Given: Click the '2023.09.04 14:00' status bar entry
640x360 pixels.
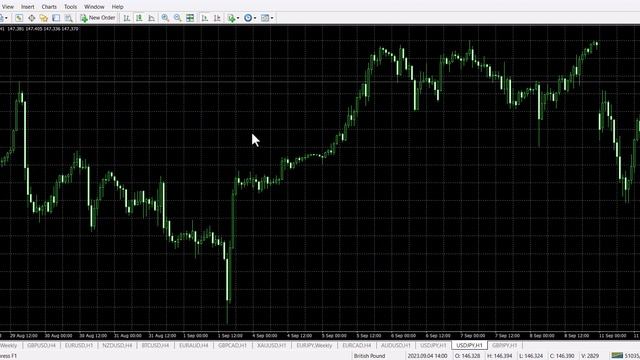Looking at the screenshot, I should point(427,356).
